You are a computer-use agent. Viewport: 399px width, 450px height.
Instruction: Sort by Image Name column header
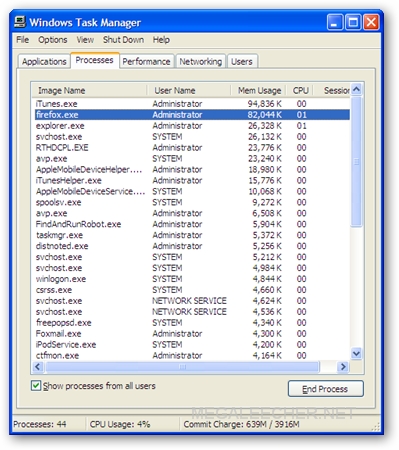[x=89, y=90]
